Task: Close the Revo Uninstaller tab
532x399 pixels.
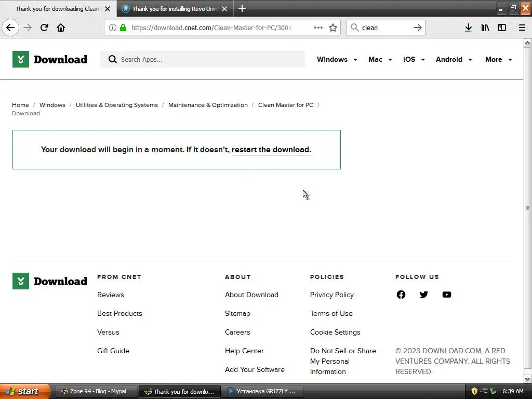Action: 224,9
